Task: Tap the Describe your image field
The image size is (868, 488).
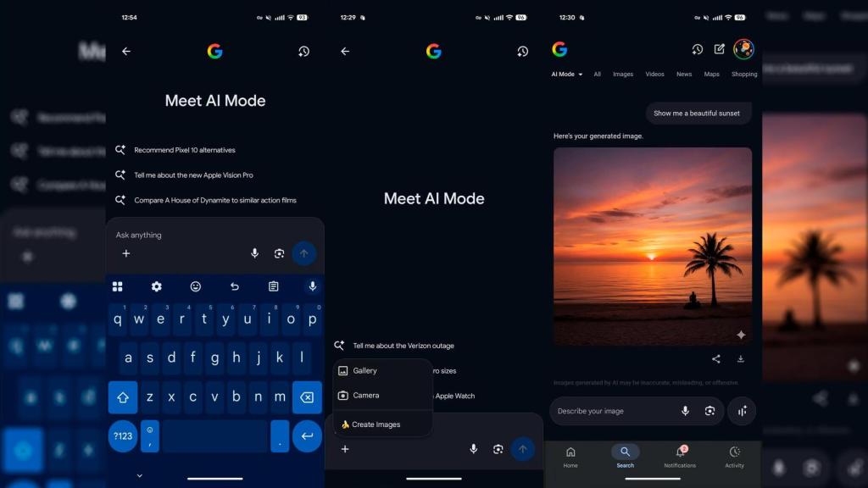Action: 610,411
